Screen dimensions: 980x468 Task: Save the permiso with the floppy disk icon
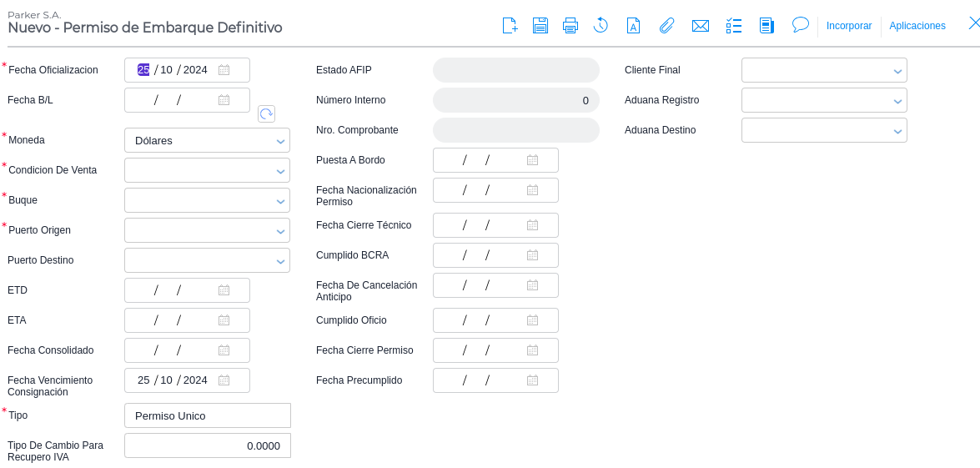[540, 25]
